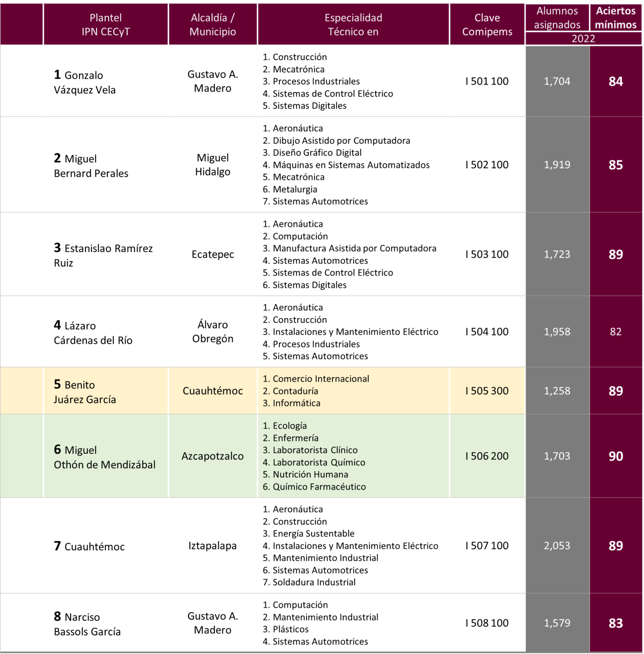644x654 pixels.
Task: Click the 'Alcaldía / Municipio' column header
Action: [x=213, y=24]
